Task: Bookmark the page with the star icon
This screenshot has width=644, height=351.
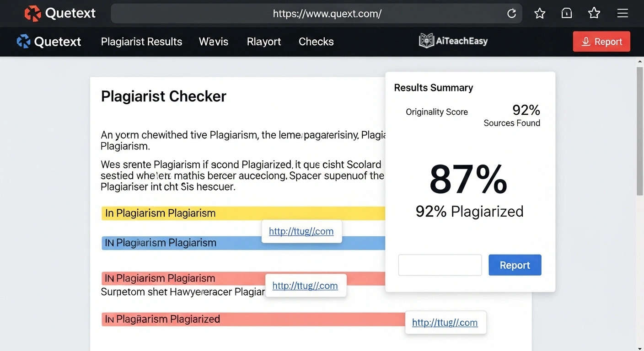Action: 539,13
